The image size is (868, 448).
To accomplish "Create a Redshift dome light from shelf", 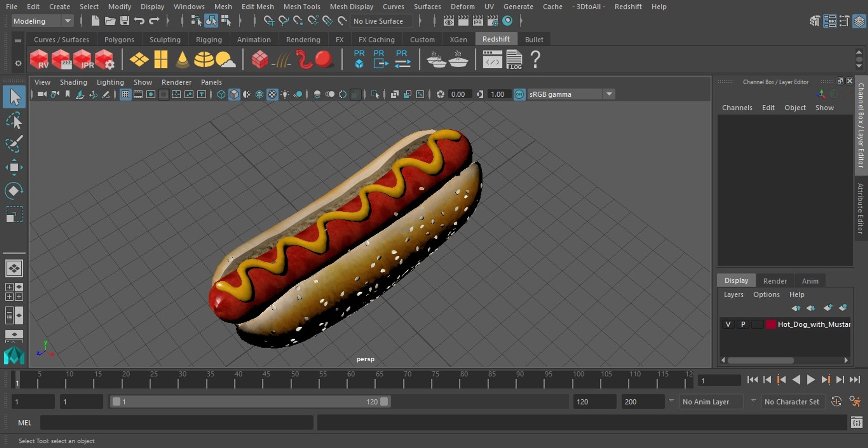I will 204,59.
